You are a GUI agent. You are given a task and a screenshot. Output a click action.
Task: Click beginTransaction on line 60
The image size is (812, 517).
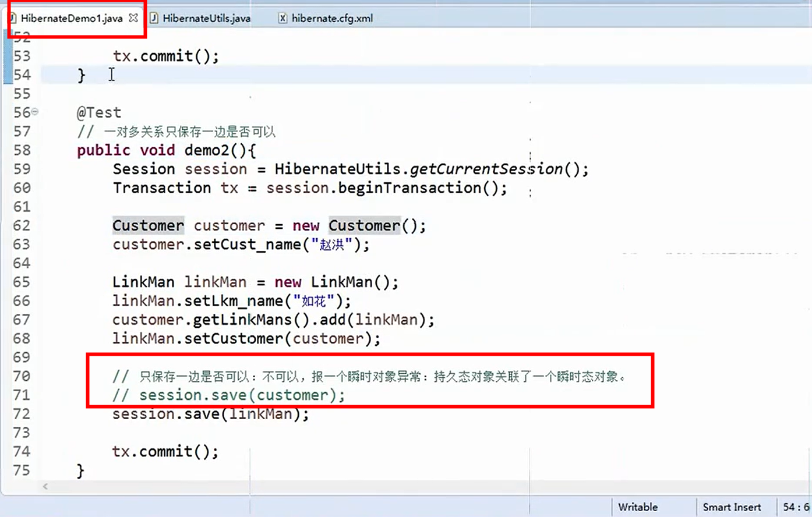click(x=410, y=187)
